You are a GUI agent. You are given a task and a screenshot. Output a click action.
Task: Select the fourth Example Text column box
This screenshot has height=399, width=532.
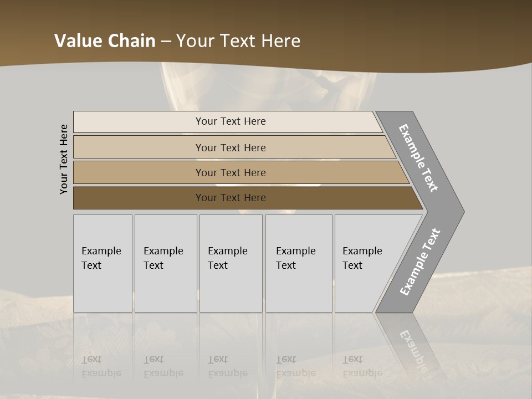click(x=299, y=263)
